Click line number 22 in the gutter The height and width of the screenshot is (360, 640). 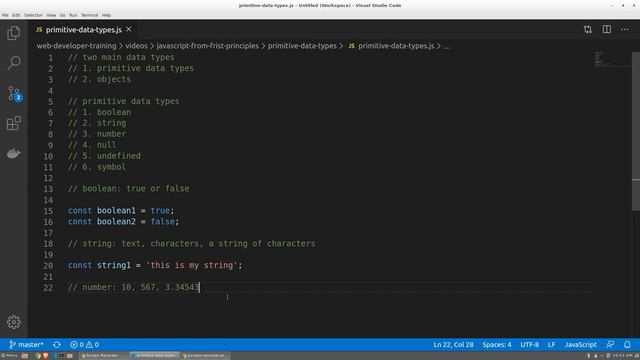click(48, 288)
